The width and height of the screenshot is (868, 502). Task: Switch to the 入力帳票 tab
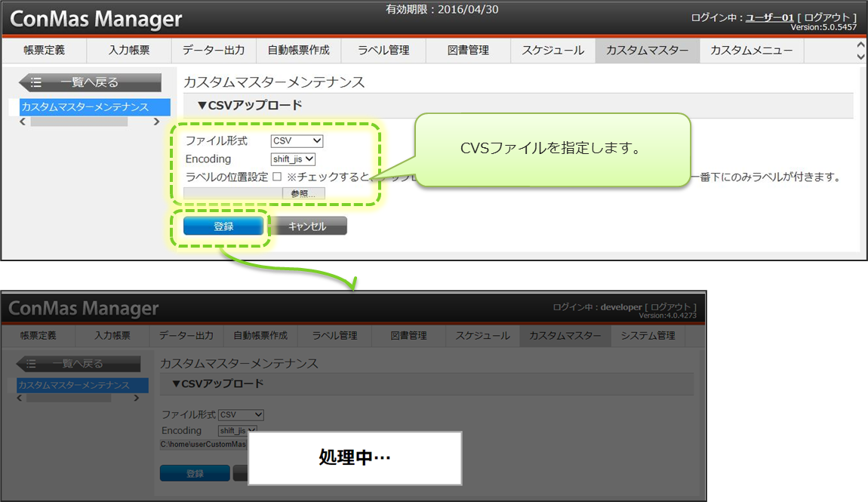pos(129,51)
